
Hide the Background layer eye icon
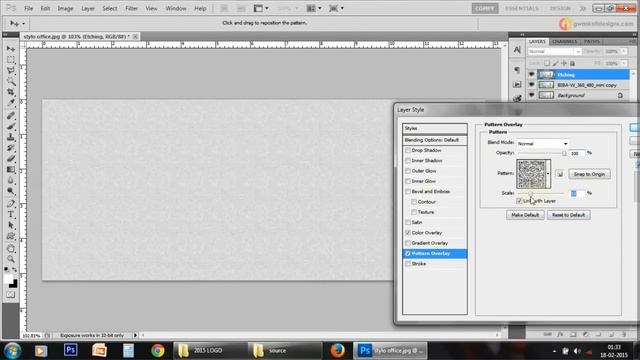531,95
